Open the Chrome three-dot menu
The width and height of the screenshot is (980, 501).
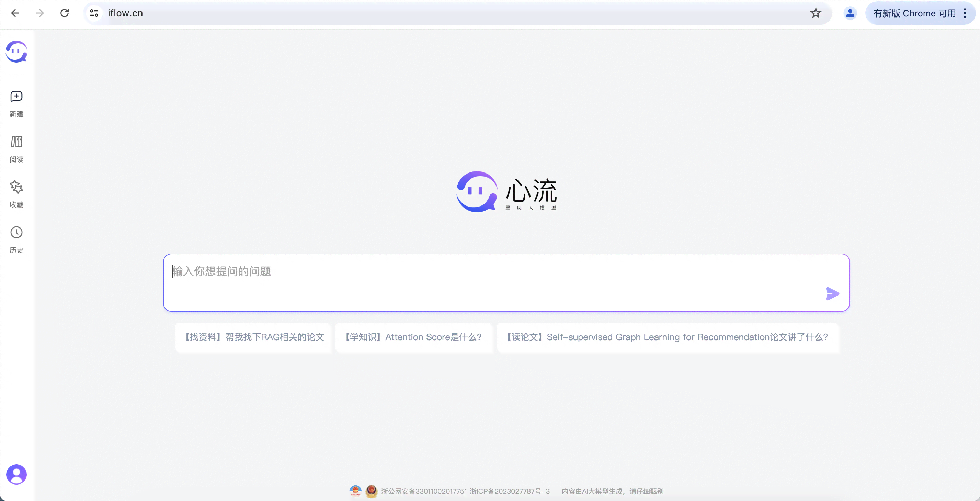(965, 13)
